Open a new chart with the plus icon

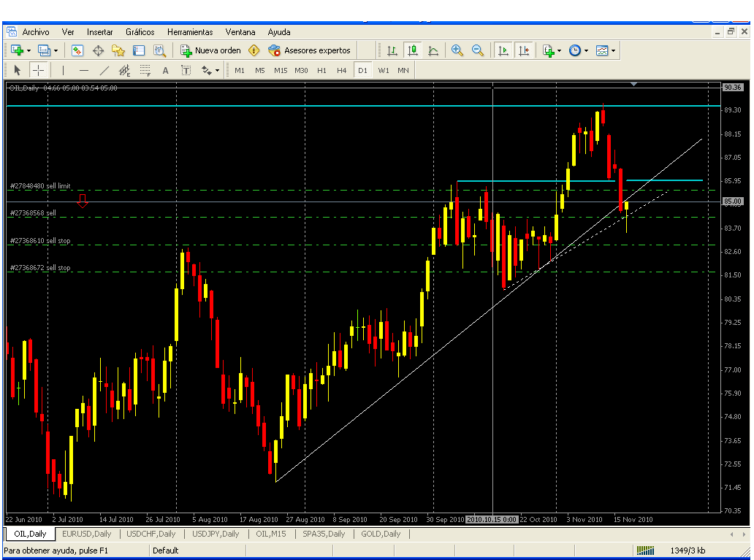pyautogui.click(x=17, y=50)
